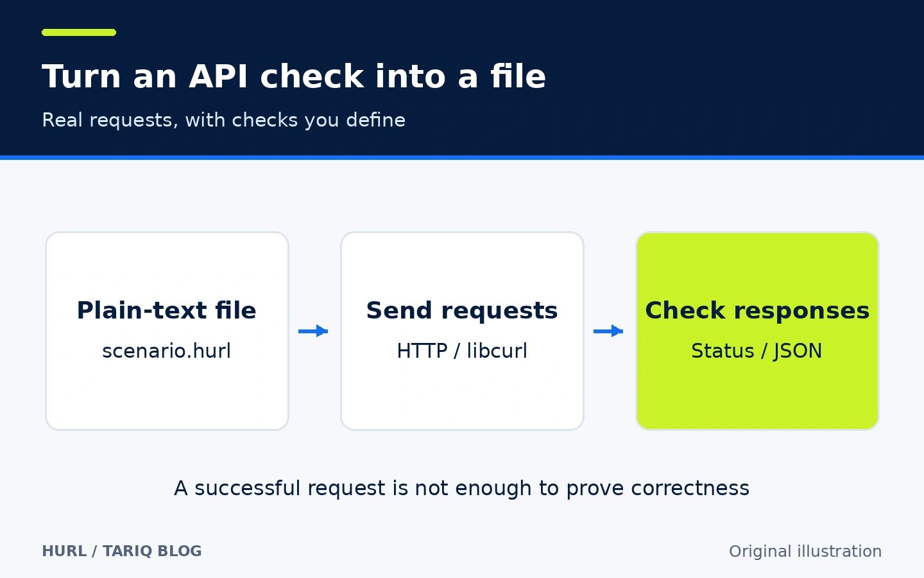Click the 'Status / JSON' label

[x=757, y=351]
